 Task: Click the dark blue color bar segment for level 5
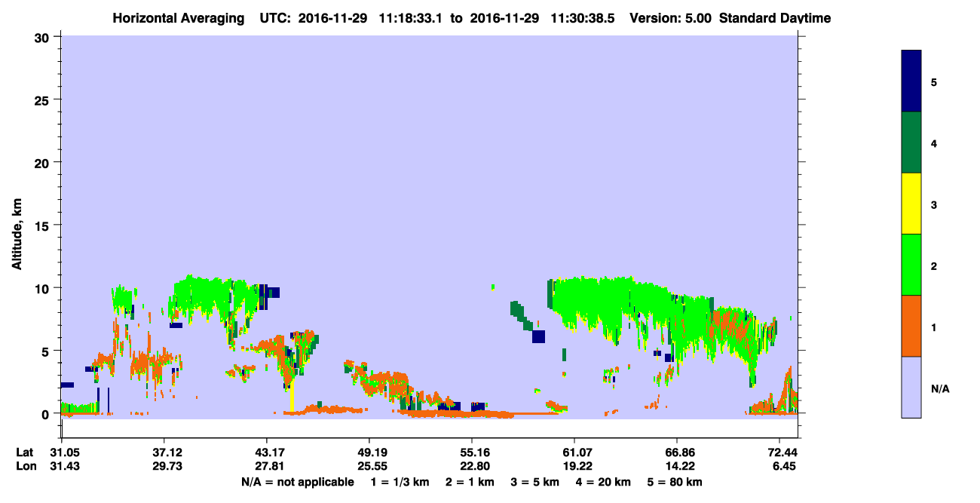click(x=911, y=81)
